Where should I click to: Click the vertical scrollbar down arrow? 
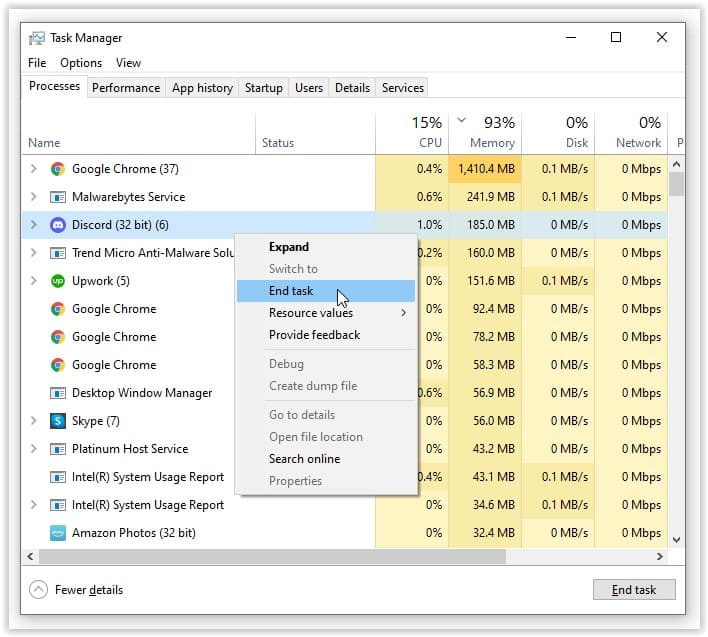676,539
